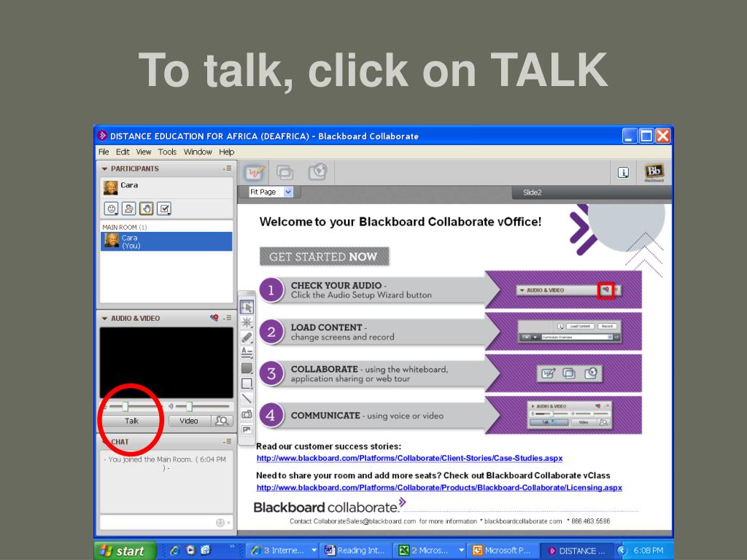747x560 pixels.
Task: Toggle the Stepped Away status button
Action: [128, 208]
